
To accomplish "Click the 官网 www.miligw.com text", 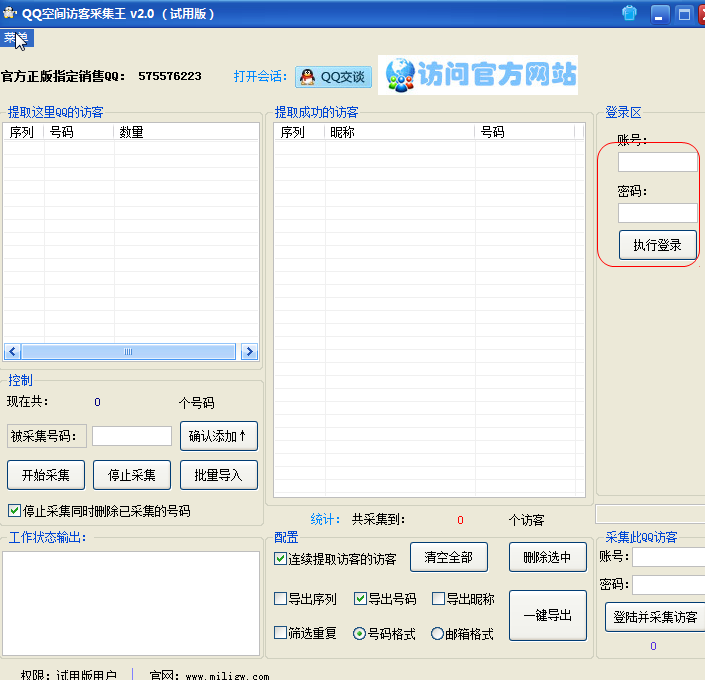I will (x=209, y=676).
